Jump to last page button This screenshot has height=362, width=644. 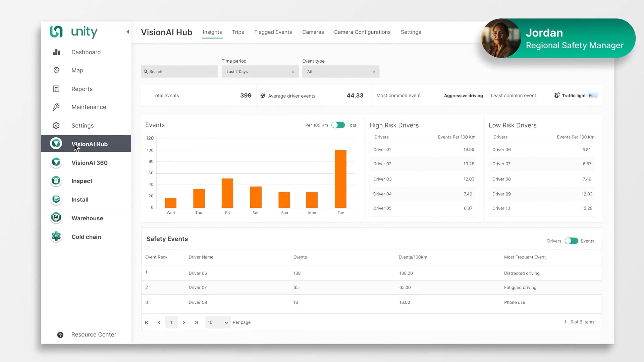[196, 322]
